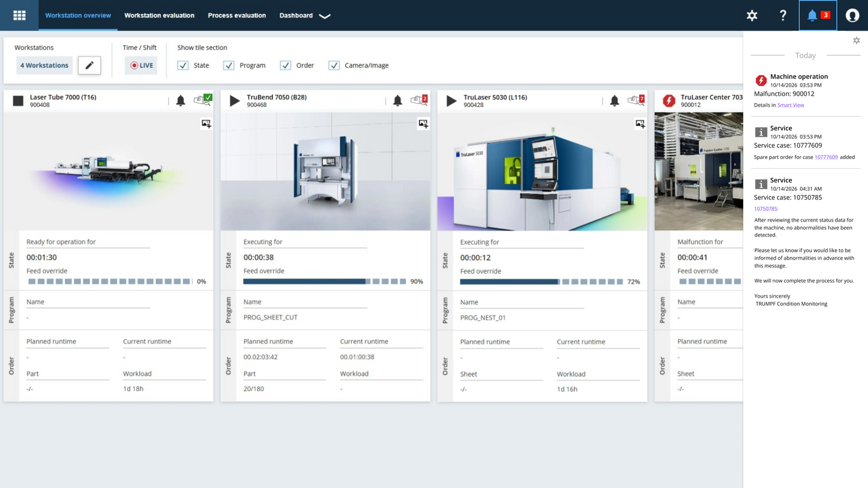The image size is (868, 488).
Task: Click Laser Tube 7000 feed override bar
Action: click(109, 281)
